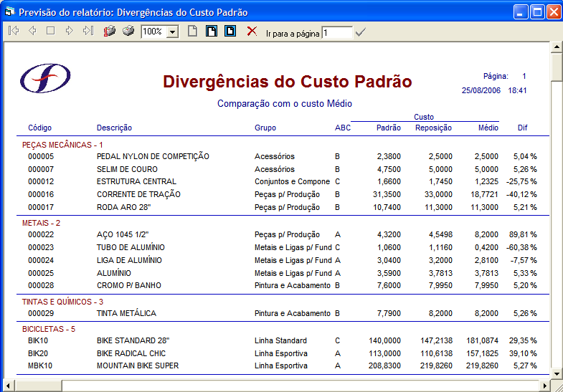This screenshot has width=563, height=392.
Task: Click 'PEDAL NYLON DE COMPETIÇÃO' description
Action: pos(153,157)
